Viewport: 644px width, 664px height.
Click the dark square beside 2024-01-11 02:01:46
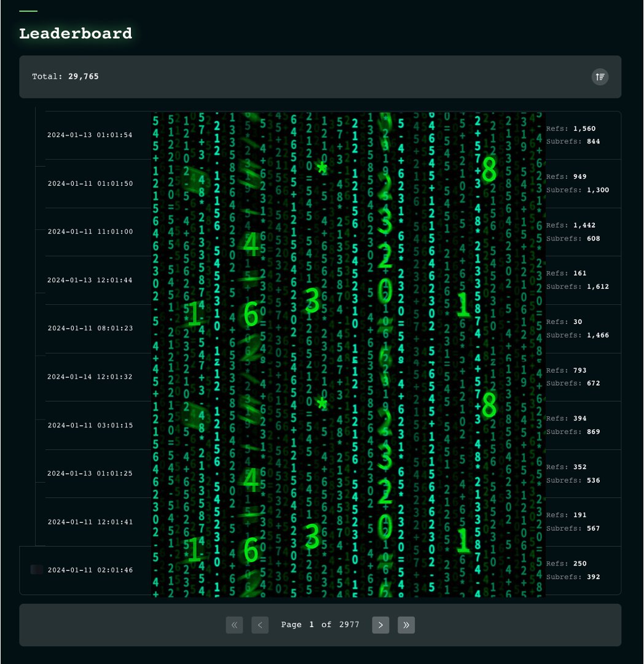(x=37, y=570)
